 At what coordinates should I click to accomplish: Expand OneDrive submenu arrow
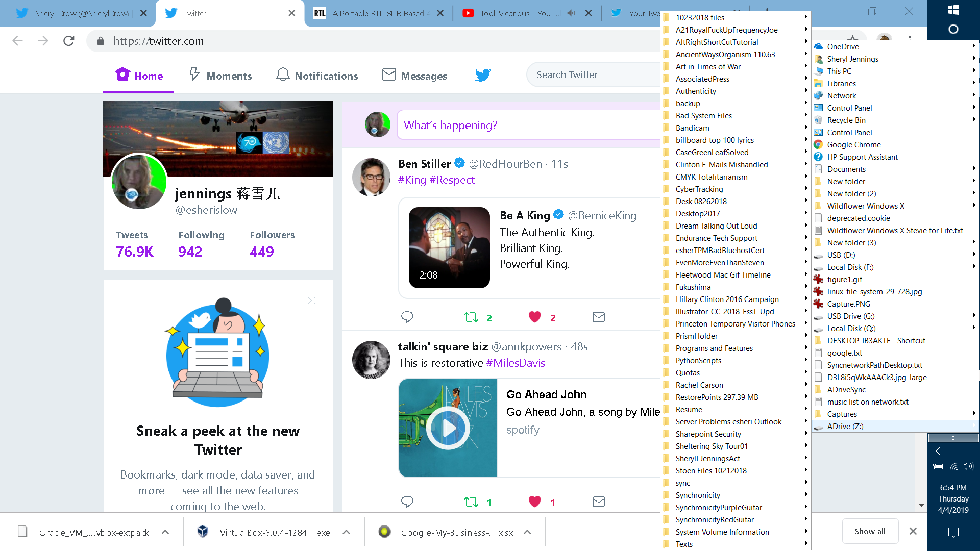click(974, 46)
